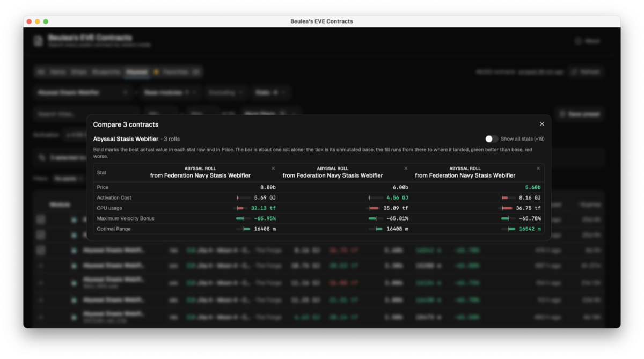The width and height of the screenshot is (644, 359).
Task: Click the roll bar beside 8.16 GJ
Action: point(508,198)
